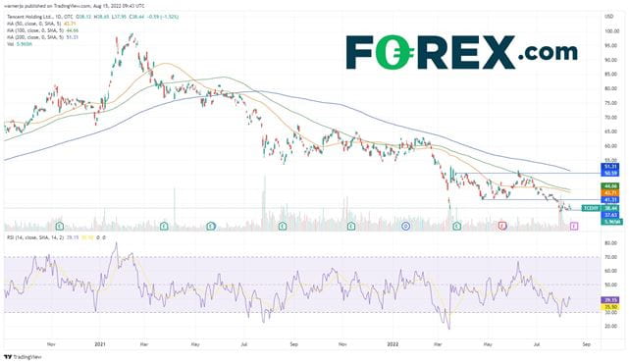Click the 2022 label on the time axis
Screen dimensions: 629x364
click(393, 344)
